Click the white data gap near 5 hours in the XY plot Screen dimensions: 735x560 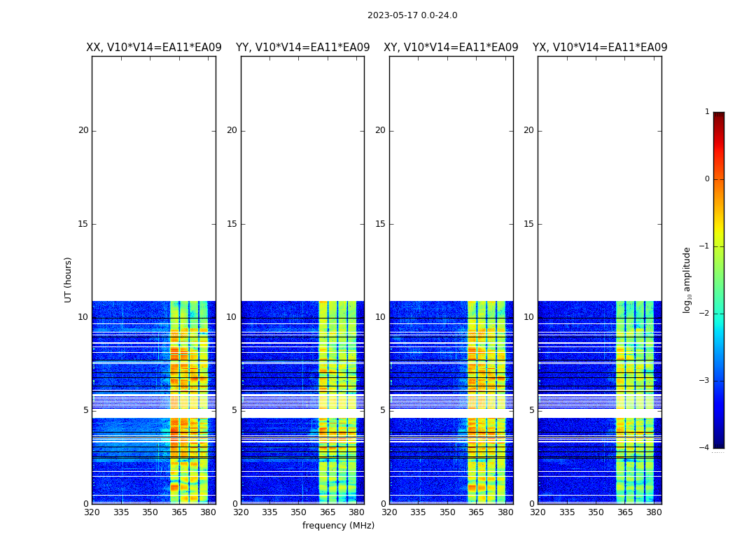pyautogui.click(x=451, y=414)
